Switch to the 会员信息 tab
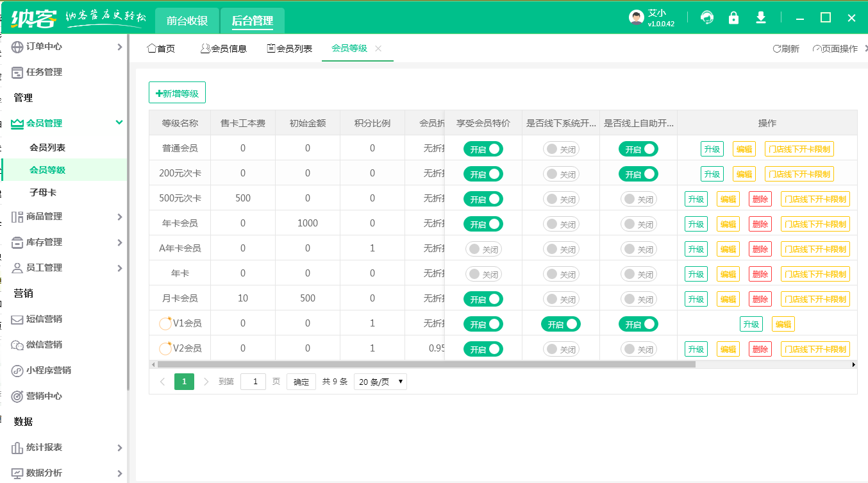The image size is (868, 483). [224, 48]
